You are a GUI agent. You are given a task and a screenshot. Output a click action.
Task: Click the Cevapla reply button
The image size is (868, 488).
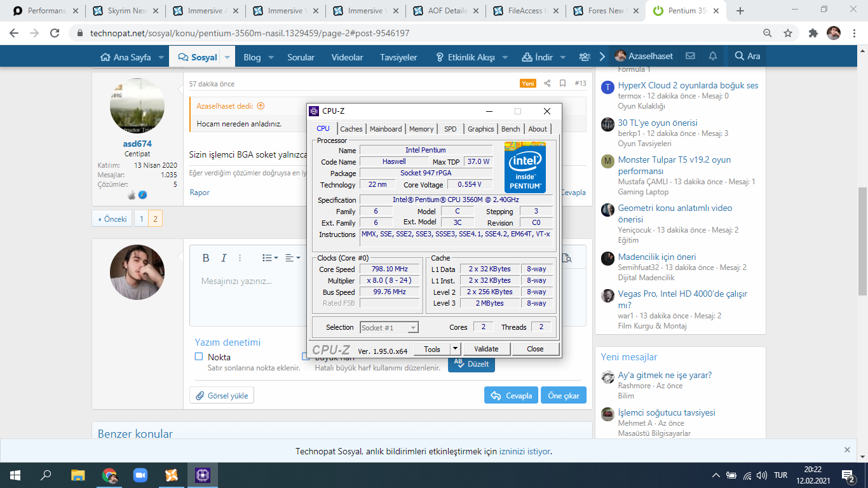coord(512,395)
